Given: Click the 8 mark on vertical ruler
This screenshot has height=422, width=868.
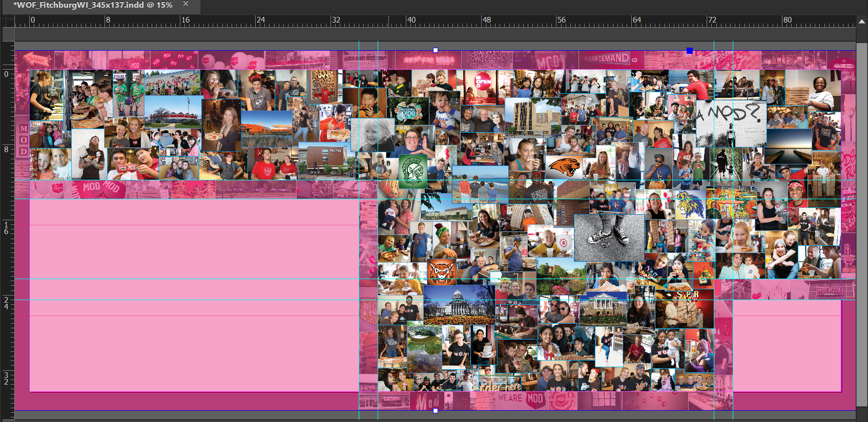Looking at the screenshot, I should click(6, 149).
